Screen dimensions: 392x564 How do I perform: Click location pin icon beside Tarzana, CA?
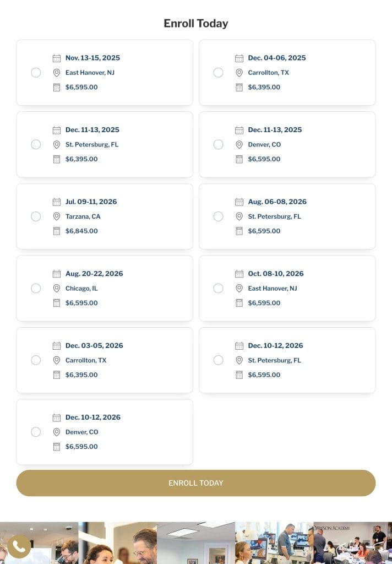pos(56,216)
